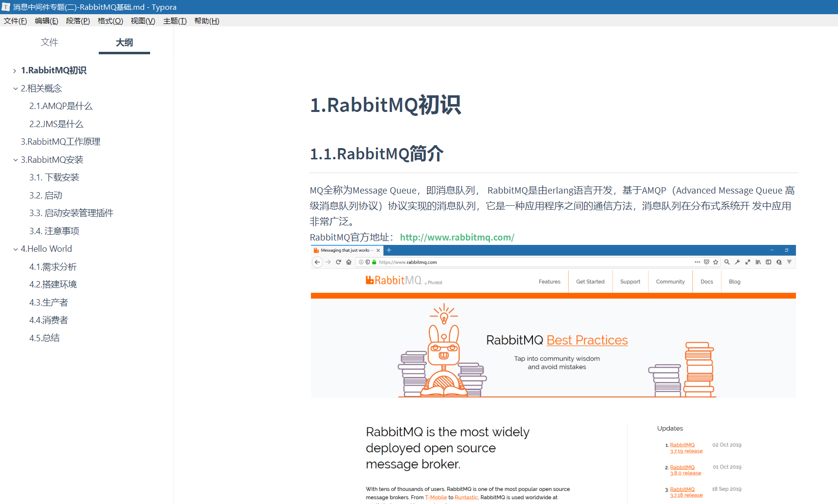
Task: Switch to the 文件 sidebar tab
Action: pos(49,43)
